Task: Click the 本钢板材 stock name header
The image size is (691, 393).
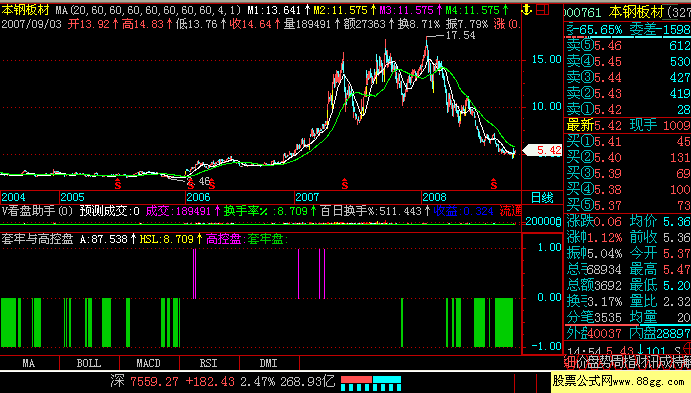Action: pyautogui.click(x=637, y=12)
